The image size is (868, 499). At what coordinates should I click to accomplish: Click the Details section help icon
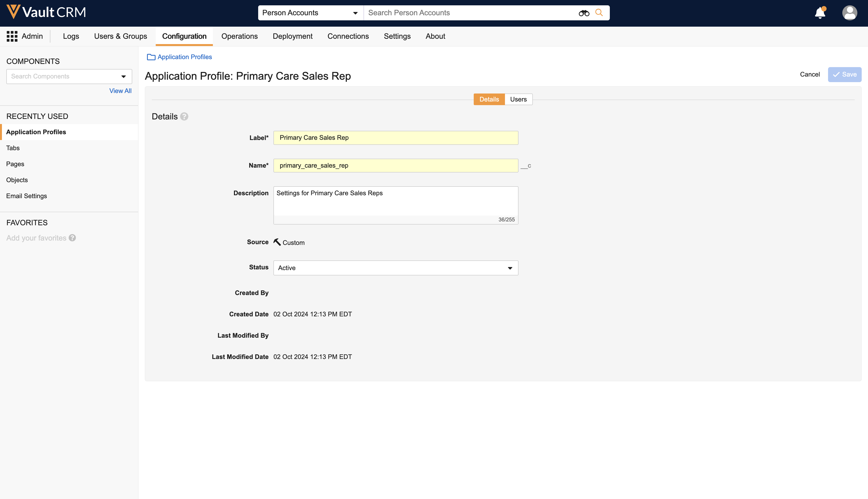[x=184, y=117]
